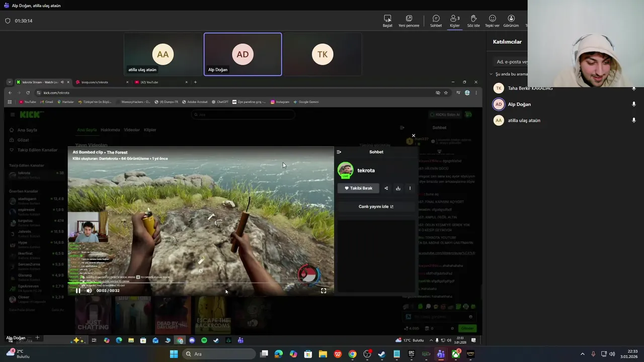This screenshot has width=644, height=362.
Task: Mute the clip volume icon
Action: click(89, 291)
